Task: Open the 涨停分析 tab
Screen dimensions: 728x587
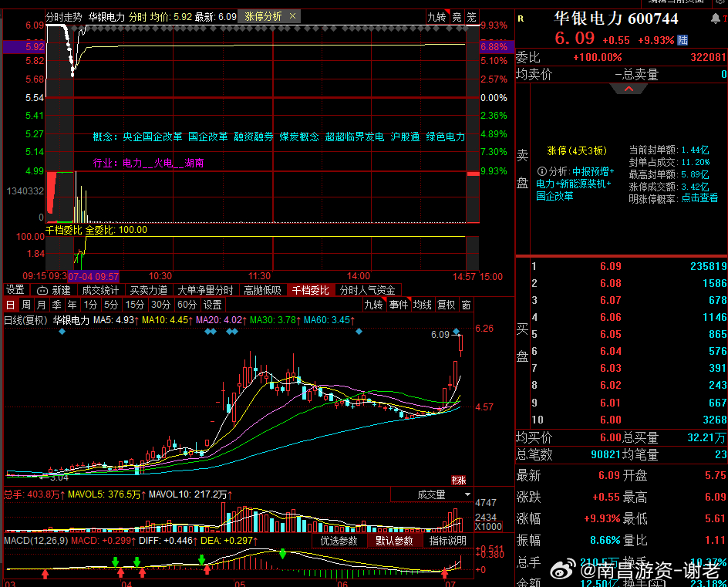Action: (263, 17)
